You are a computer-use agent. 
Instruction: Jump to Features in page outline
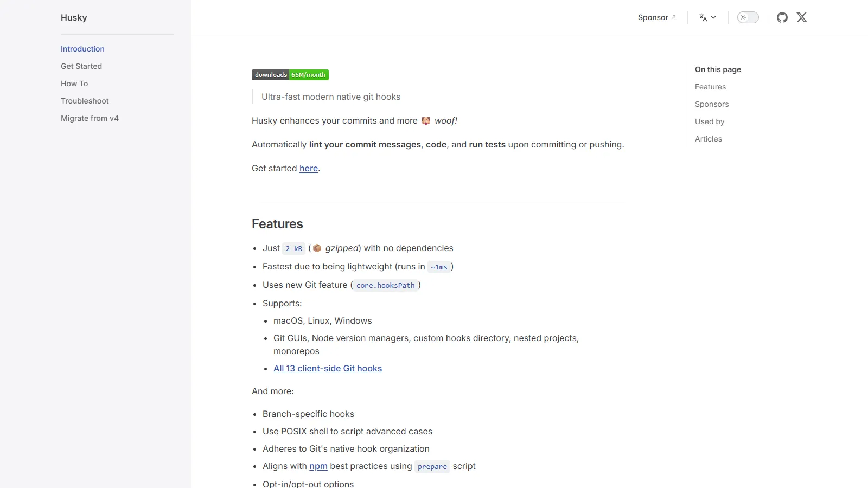pyautogui.click(x=710, y=87)
